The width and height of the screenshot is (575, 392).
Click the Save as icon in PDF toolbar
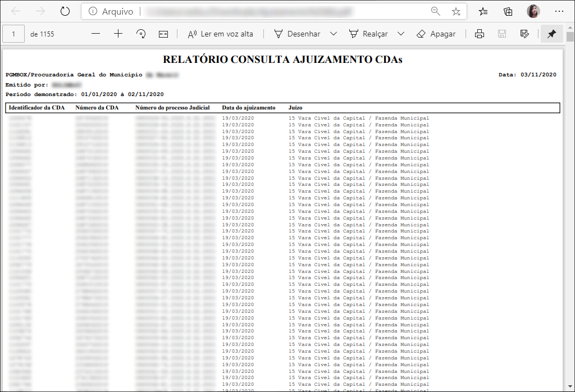point(524,34)
